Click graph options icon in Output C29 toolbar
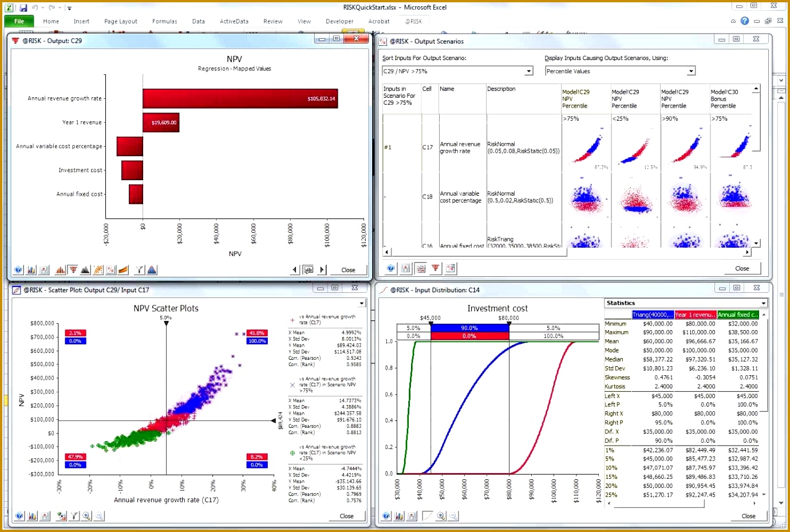The height and width of the screenshot is (532, 790). click(x=31, y=269)
